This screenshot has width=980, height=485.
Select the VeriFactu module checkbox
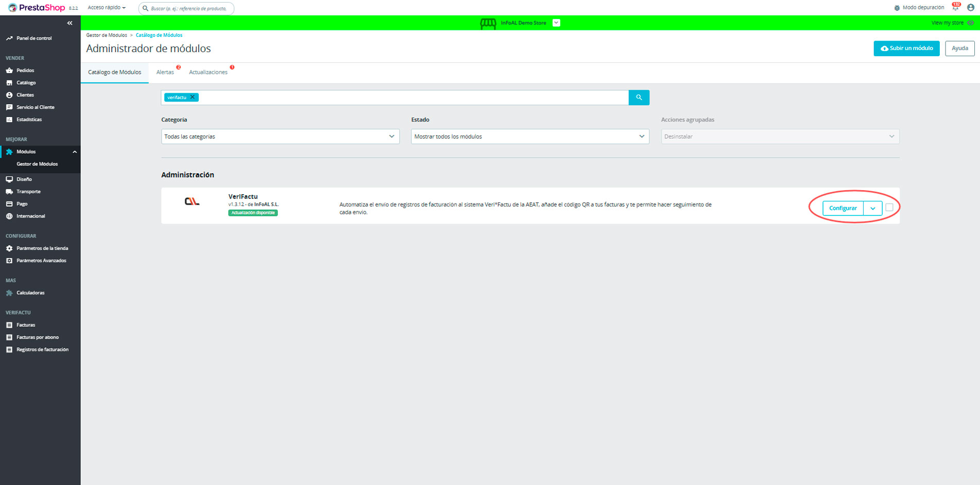889,208
